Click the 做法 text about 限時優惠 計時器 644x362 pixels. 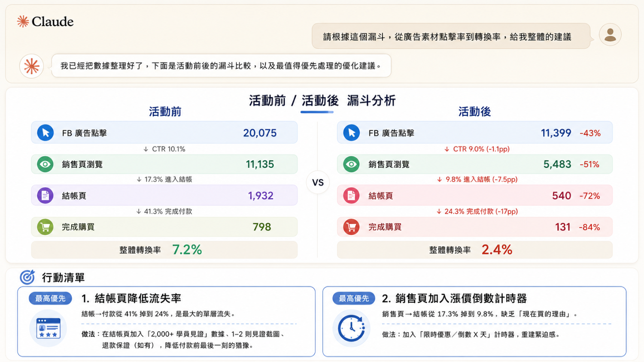point(471,335)
